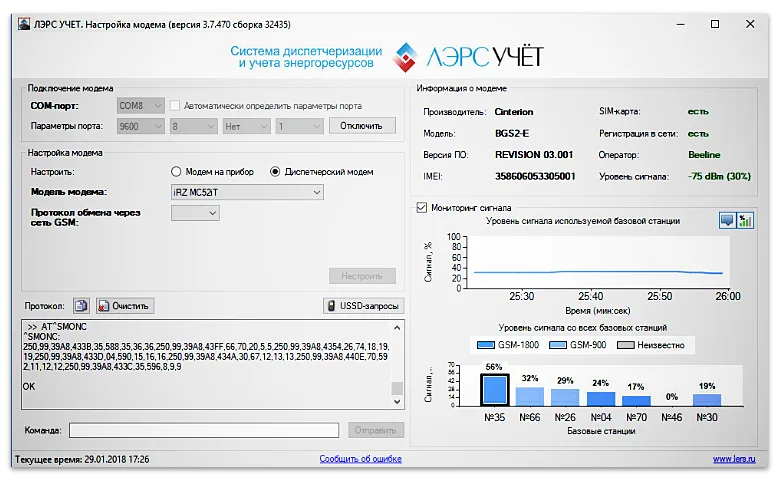Select base station bar №30
The image size is (780, 480).
[707, 400]
